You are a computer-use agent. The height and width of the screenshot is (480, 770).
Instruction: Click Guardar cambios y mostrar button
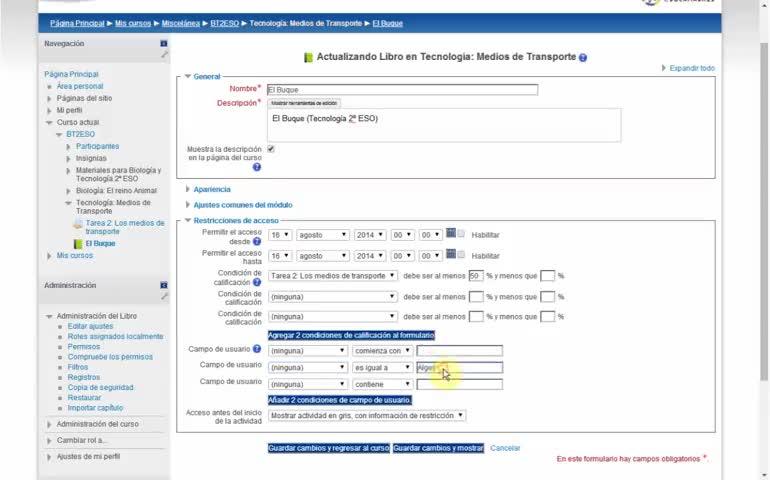[438, 448]
